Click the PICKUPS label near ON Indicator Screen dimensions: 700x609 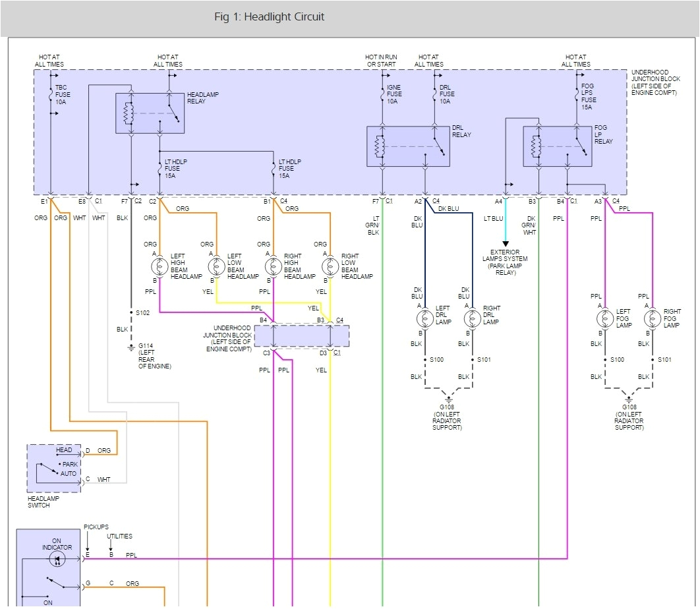[x=96, y=527]
